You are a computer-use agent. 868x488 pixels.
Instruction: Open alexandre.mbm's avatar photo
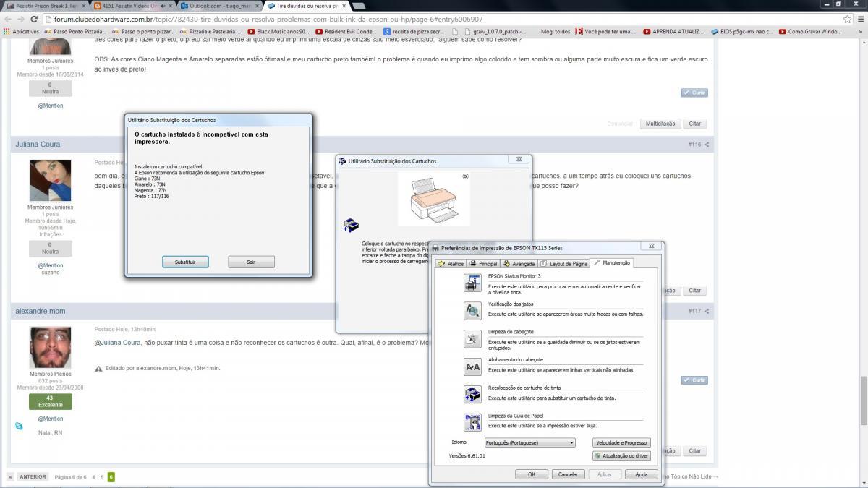[x=51, y=348]
